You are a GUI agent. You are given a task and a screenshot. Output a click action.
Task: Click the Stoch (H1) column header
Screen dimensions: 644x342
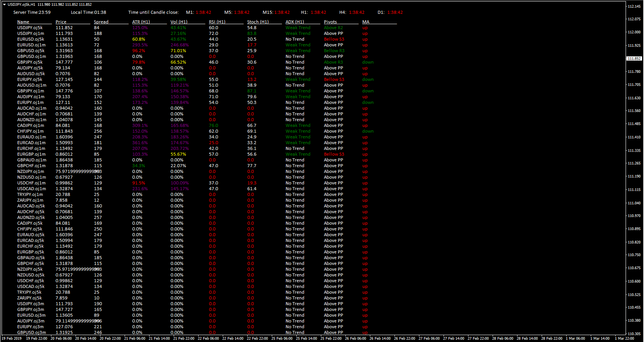(258, 22)
